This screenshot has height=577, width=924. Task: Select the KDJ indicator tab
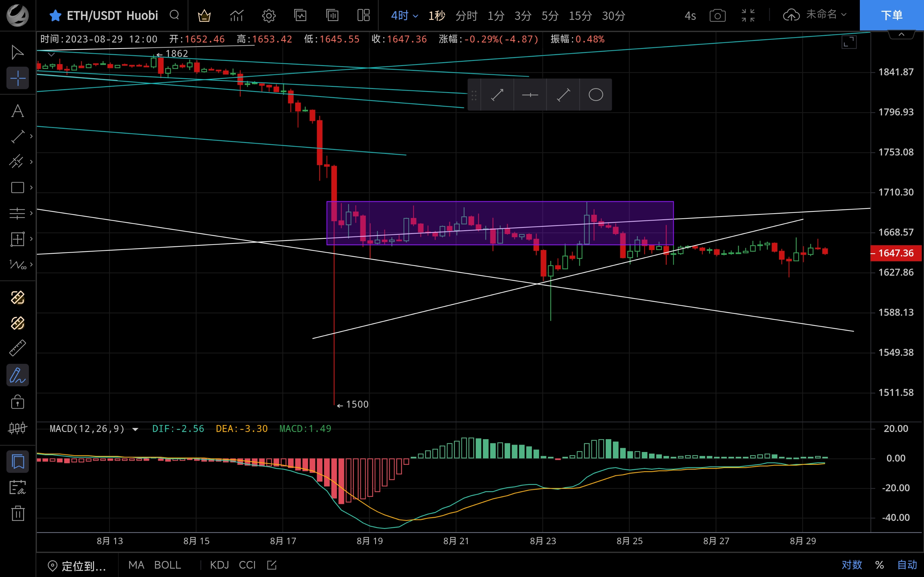click(219, 564)
